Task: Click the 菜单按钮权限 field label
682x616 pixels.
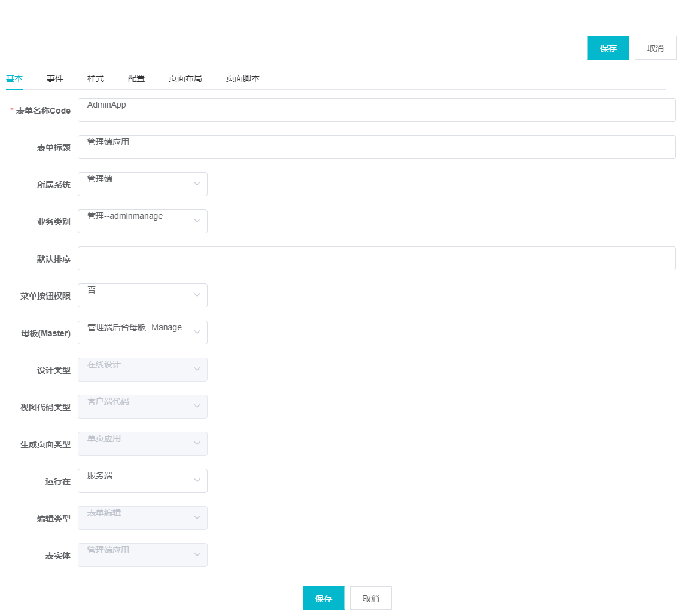Action: 45,296
